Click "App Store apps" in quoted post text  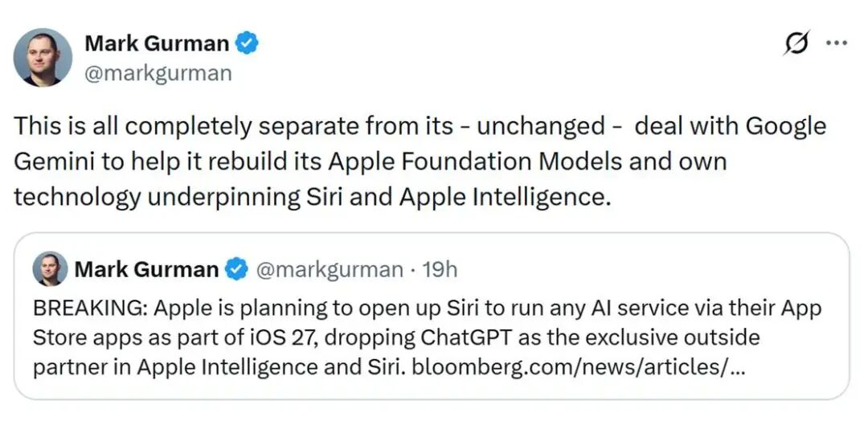(85, 337)
